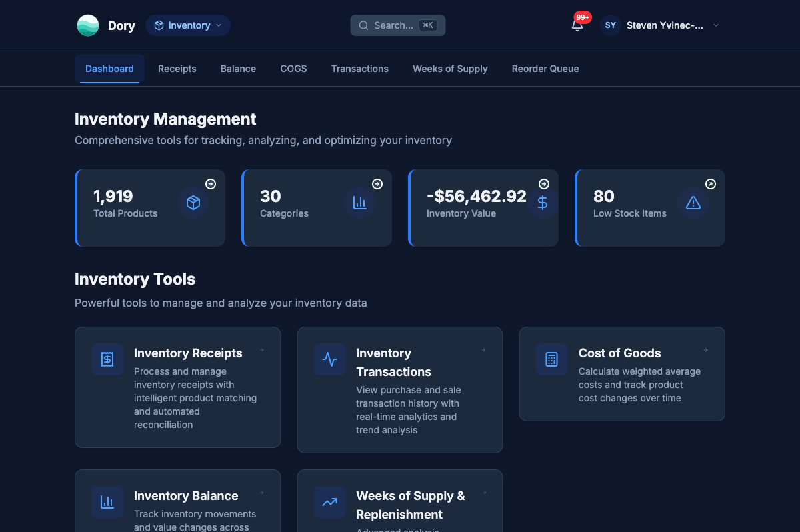Screen dimensions: 800x532
Task: Click the notification bell icon
Action: pos(577,25)
